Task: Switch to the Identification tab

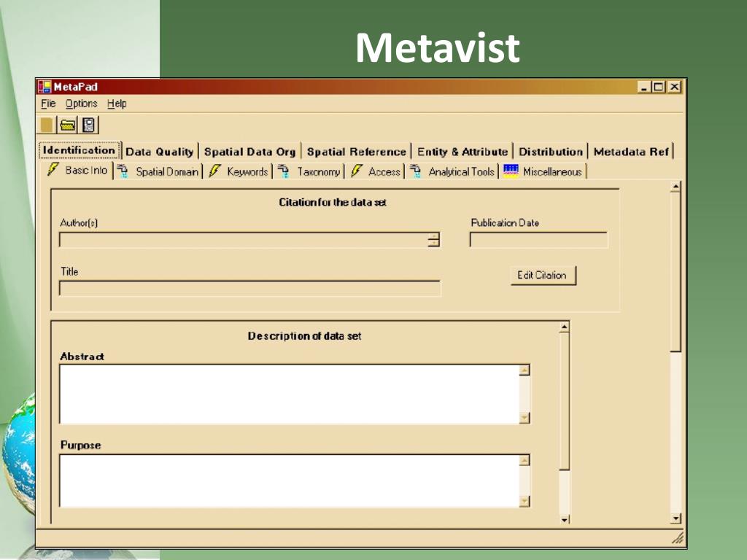Action: pyautogui.click(x=79, y=150)
